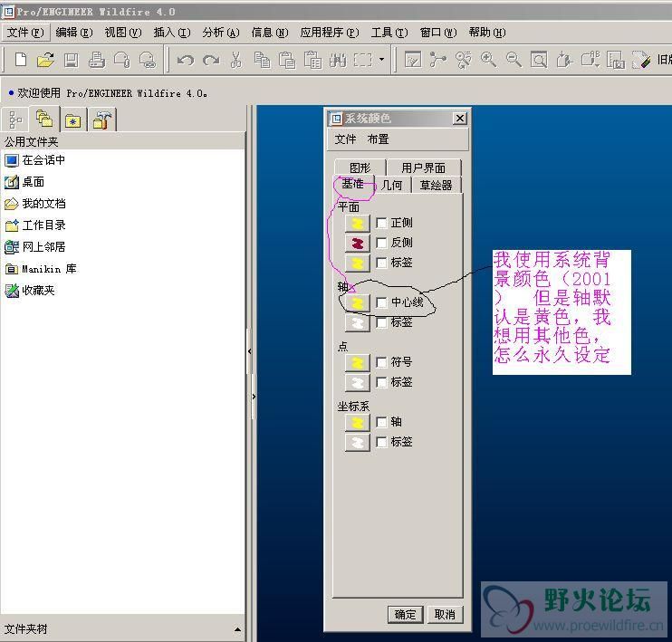Screen dimensions: 672x642
Task: Toggle the point 标签 checkbox
Action: (x=381, y=382)
